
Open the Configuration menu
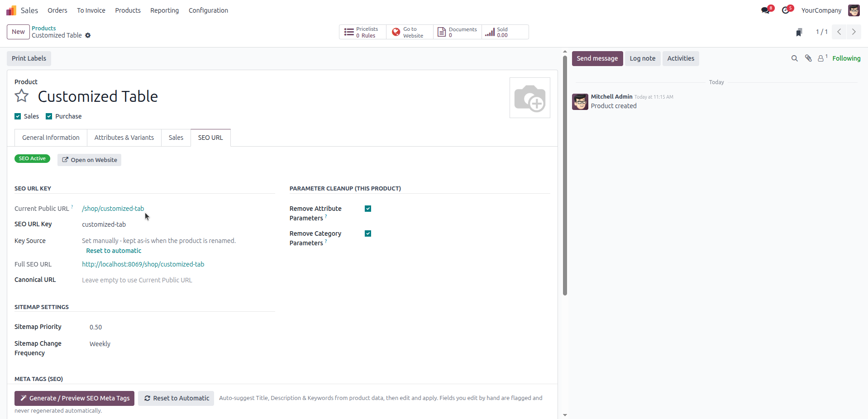point(208,10)
